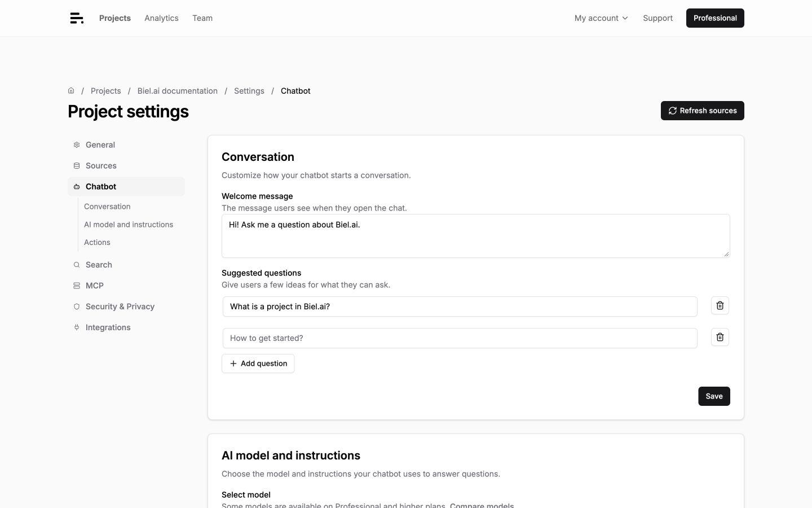Jump to Conversation sidebar sub-item
Viewport: 812px width, 508px height.
coord(107,207)
